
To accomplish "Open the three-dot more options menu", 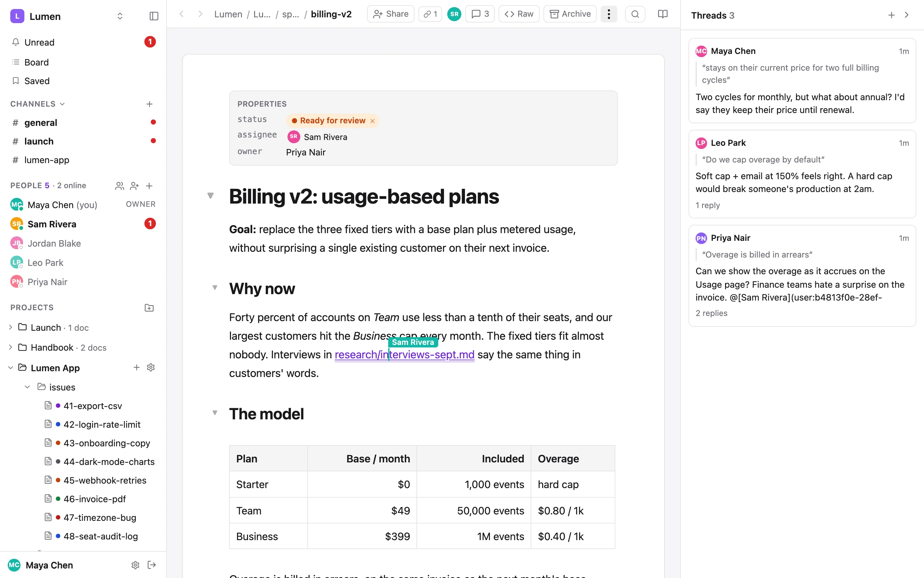I will [x=609, y=14].
